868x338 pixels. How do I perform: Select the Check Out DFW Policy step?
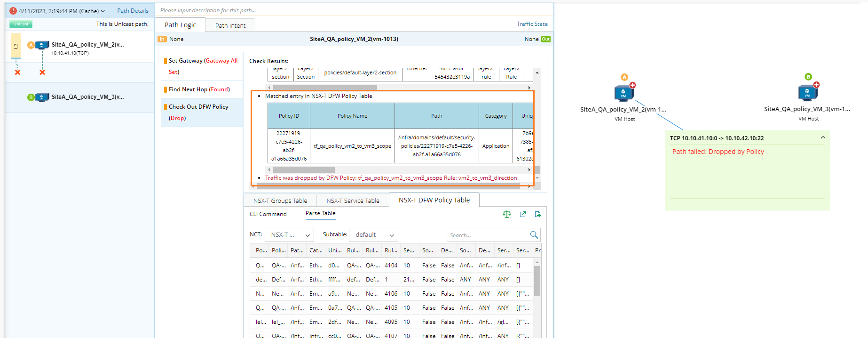[x=203, y=113]
